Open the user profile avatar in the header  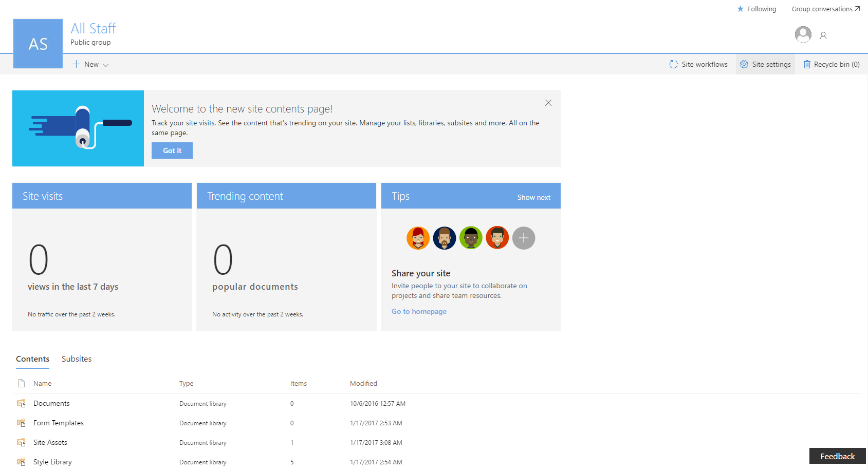pyautogui.click(x=803, y=34)
